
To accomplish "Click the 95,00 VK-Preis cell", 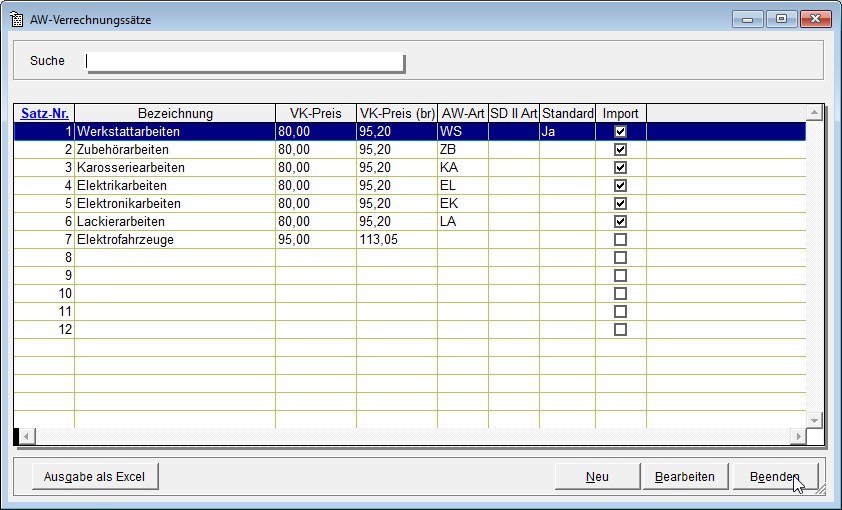I will tap(316, 239).
